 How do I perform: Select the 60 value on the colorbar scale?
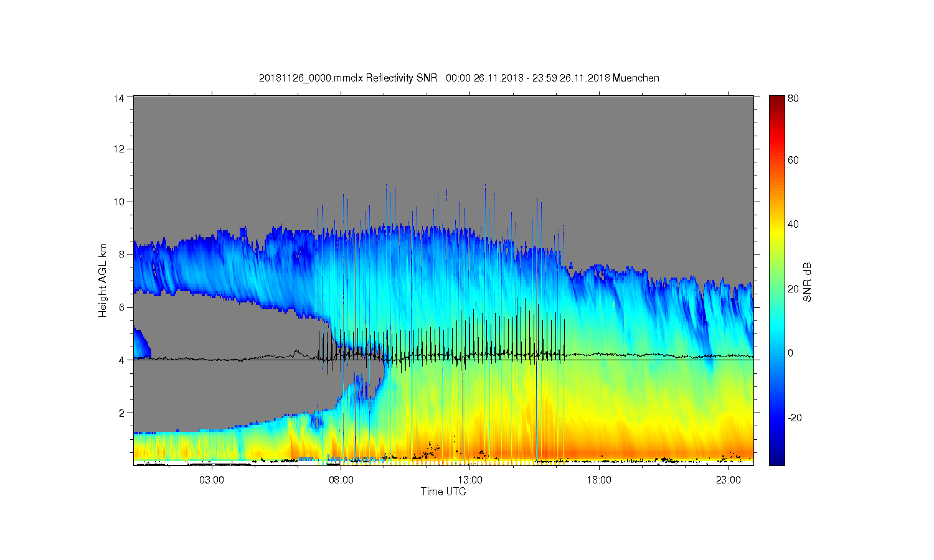click(793, 161)
